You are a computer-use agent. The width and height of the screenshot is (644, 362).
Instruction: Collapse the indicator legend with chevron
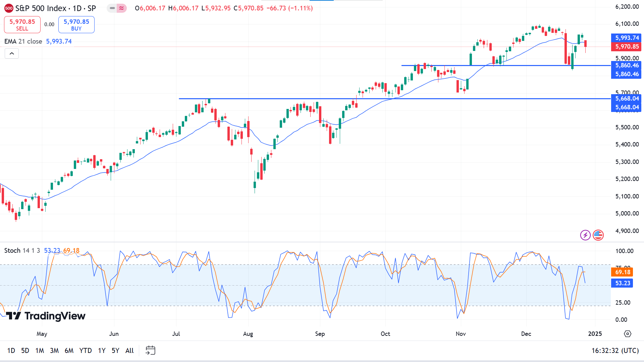tap(12, 54)
